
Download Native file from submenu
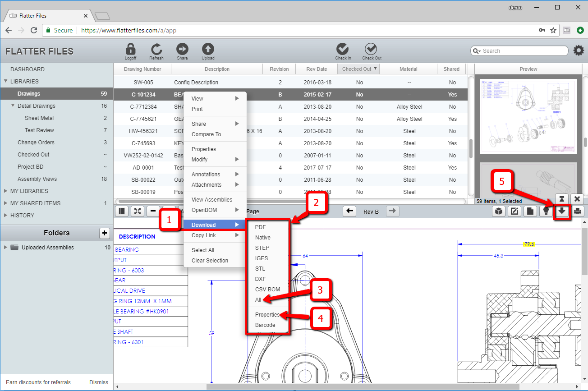(x=268, y=237)
